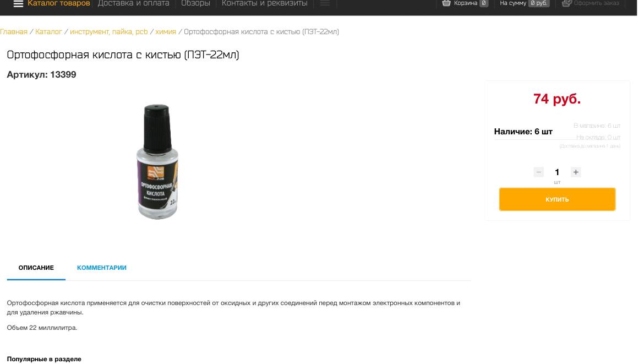The width and height of the screenshot is (644, 364).
Task: Open the extra menu lines icon
Action: [325, 3]
